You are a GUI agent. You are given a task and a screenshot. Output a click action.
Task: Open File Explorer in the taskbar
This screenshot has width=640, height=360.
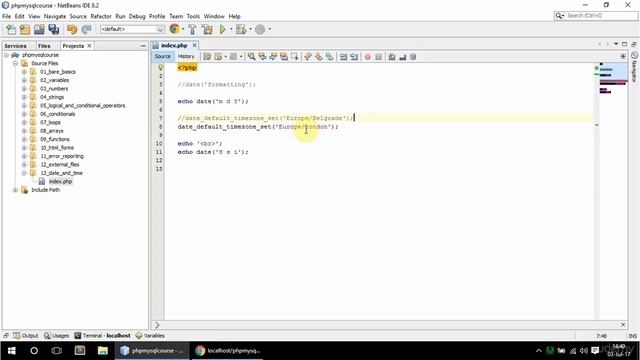point(102,351)
